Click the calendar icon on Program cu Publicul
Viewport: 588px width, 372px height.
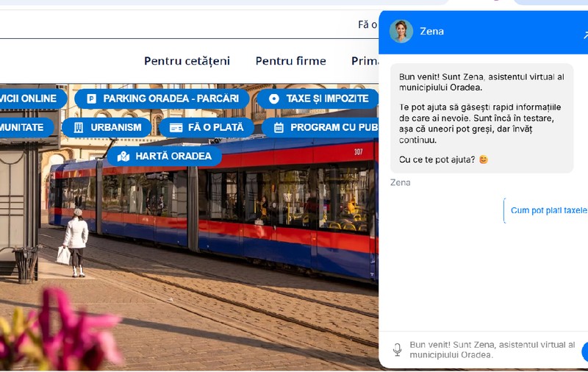279,127
